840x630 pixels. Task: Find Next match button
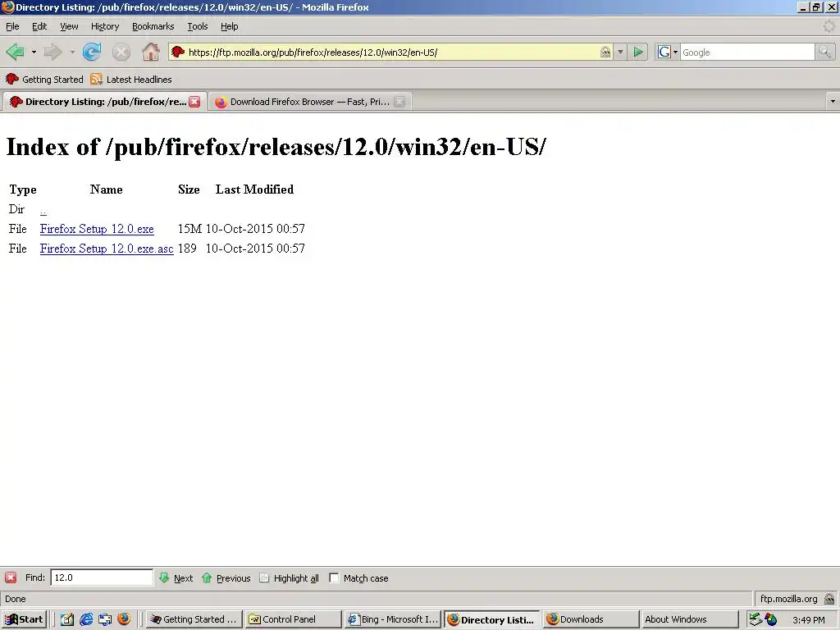(176, 578)
